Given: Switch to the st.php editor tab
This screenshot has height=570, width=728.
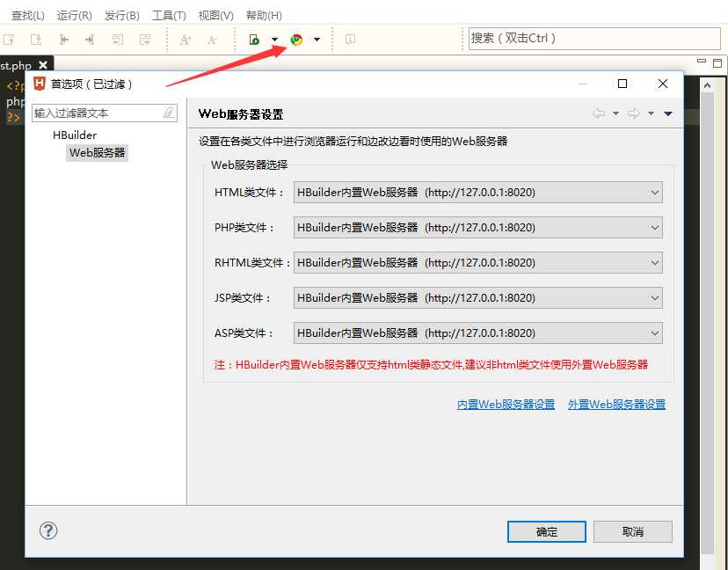Looking at the screenshot, I should (x=16, y=65).
